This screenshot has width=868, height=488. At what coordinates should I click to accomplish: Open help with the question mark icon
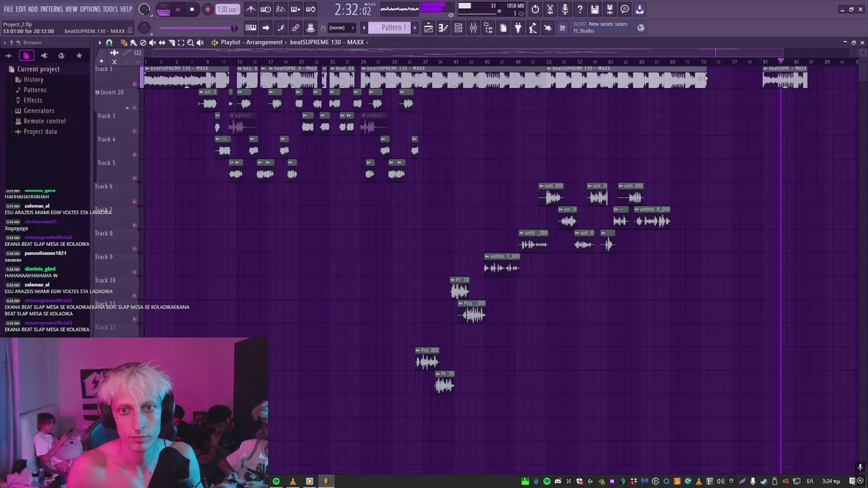tap(580, 9)
